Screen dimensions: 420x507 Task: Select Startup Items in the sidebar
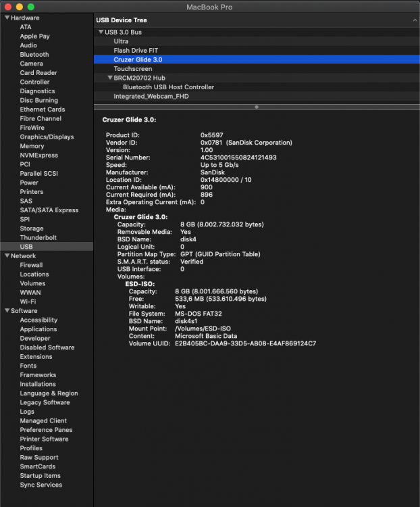(x=40, y=475)
